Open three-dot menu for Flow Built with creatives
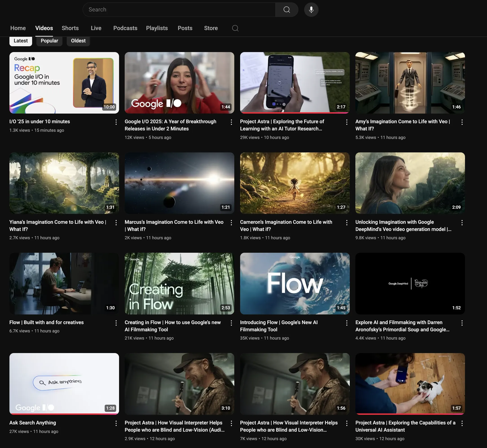 tap(116, 323)
